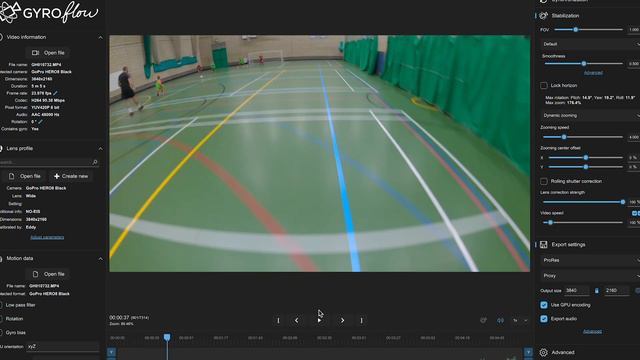Step to the previous frame

(297, 320)
